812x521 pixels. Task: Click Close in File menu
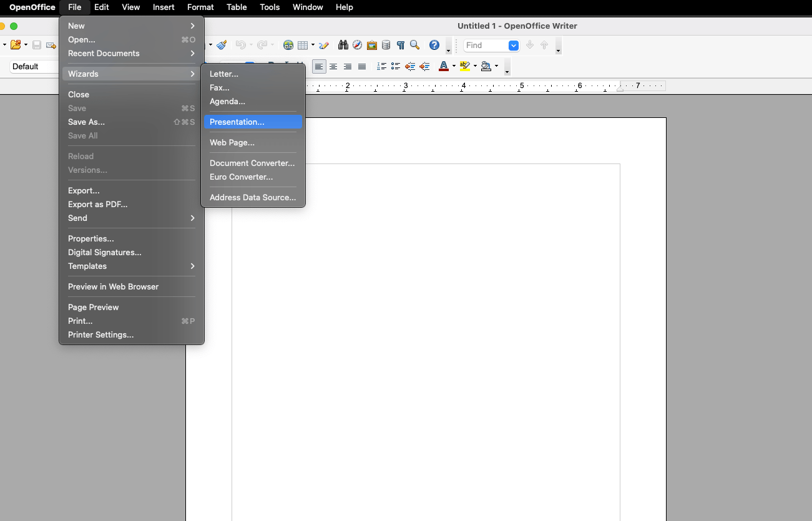132,94
